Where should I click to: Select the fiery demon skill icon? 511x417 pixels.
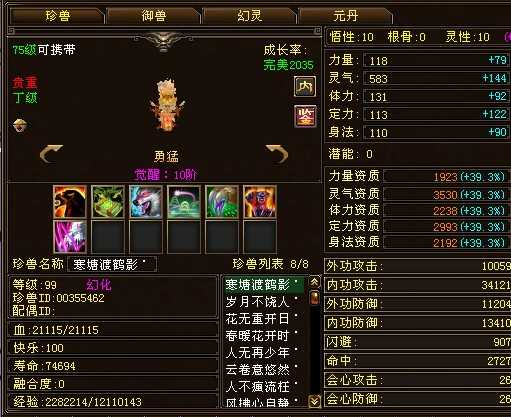260,202
